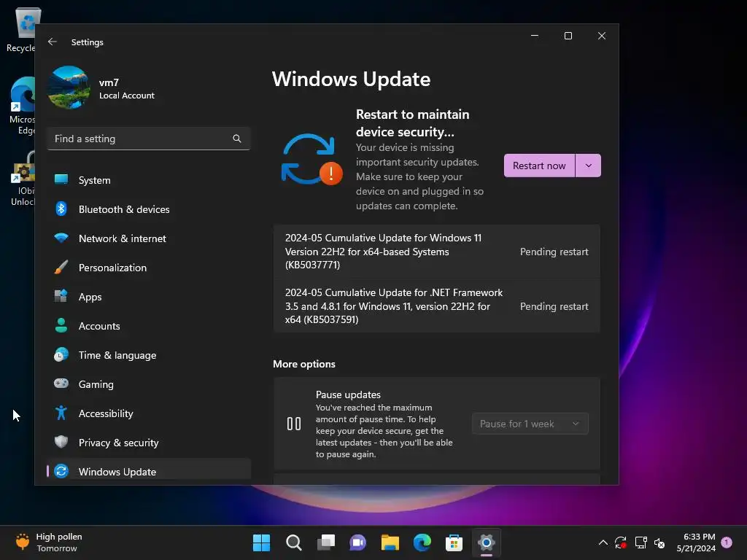747x560 pixels.
Task: Click the Time & language clock icon
Action: click(61, 355)
